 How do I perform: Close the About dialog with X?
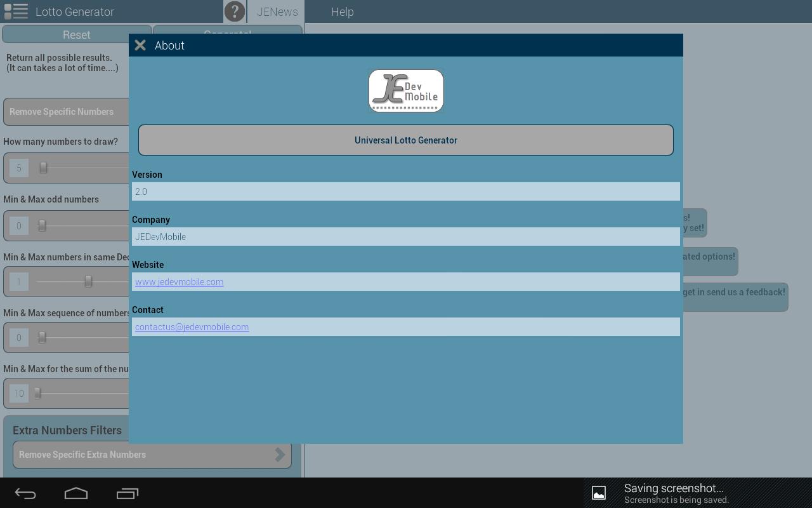(140, 45)
